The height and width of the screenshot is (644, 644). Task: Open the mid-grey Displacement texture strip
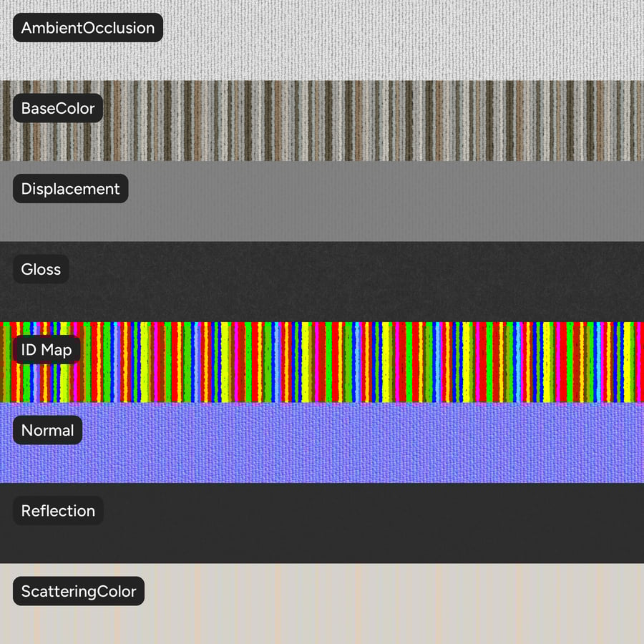pyautogui.click(x=322, y=201)
